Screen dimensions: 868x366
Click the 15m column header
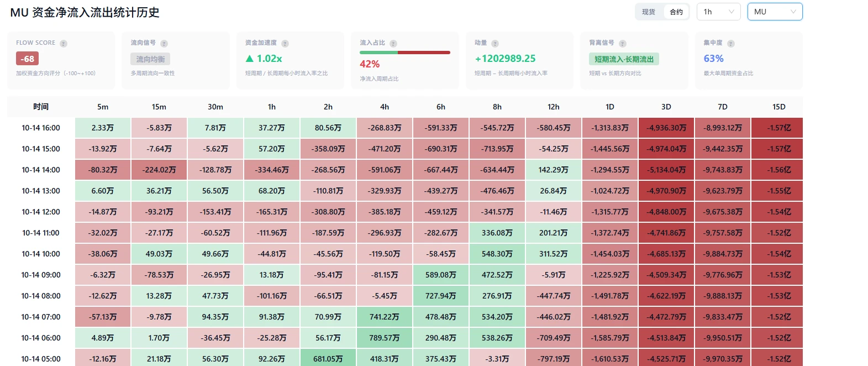[159, 107]
